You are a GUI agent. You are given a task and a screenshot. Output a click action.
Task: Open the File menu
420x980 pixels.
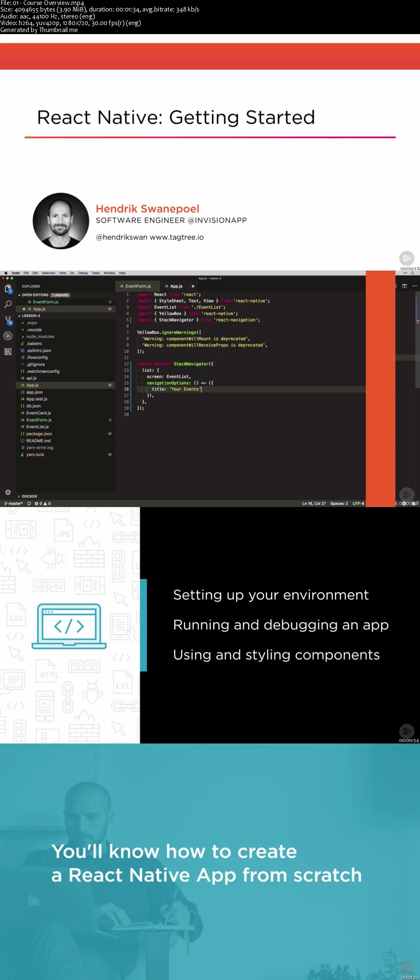point(26,273)
